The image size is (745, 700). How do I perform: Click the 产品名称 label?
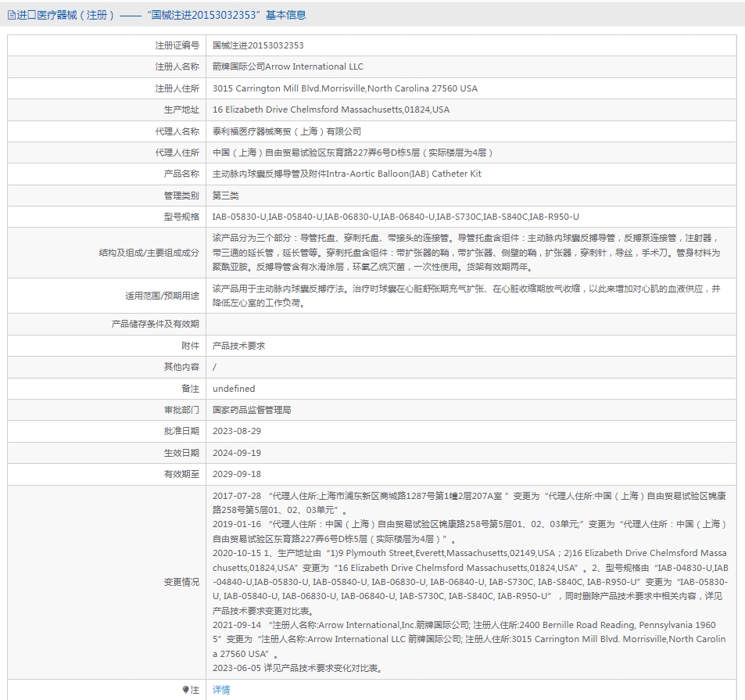(x=181, y=174)
